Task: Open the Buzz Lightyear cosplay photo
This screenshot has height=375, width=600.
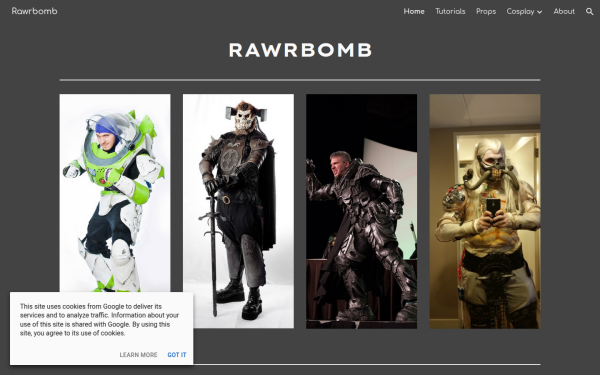Action: pyautogui.click(x=115, y=193)
